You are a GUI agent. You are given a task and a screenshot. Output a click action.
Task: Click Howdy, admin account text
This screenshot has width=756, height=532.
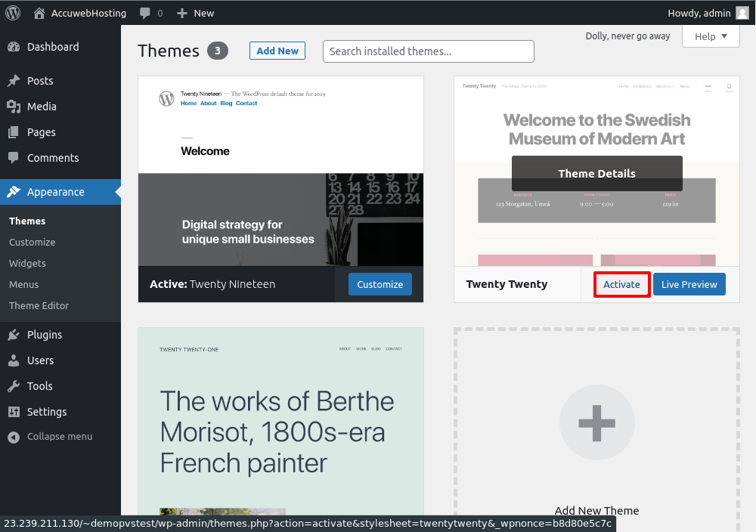point(699,13)
